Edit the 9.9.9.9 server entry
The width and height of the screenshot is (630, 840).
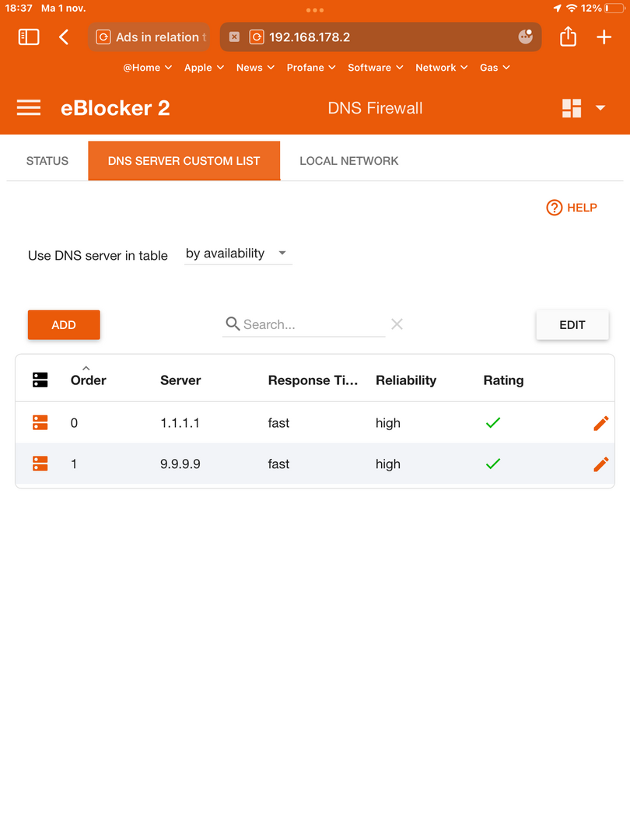[601, 464]
